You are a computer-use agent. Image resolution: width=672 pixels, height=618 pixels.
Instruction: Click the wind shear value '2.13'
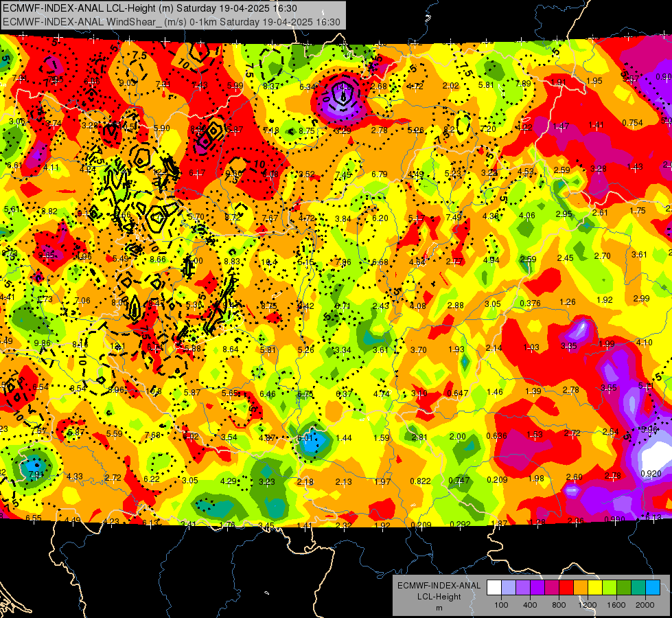[x=344, y=481]
